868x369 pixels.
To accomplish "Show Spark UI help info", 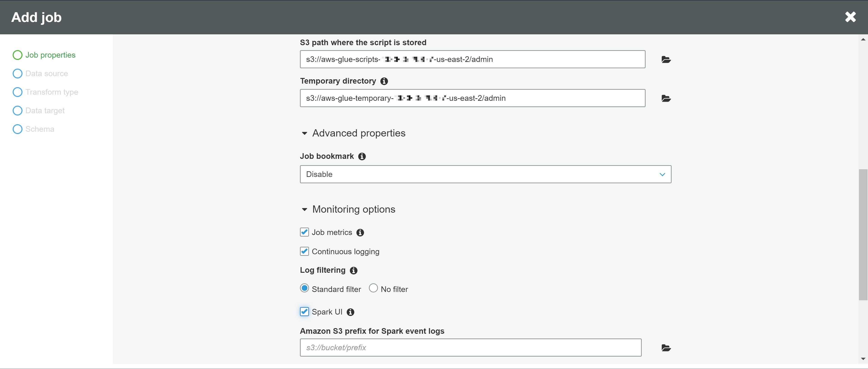I will [350, 312].
